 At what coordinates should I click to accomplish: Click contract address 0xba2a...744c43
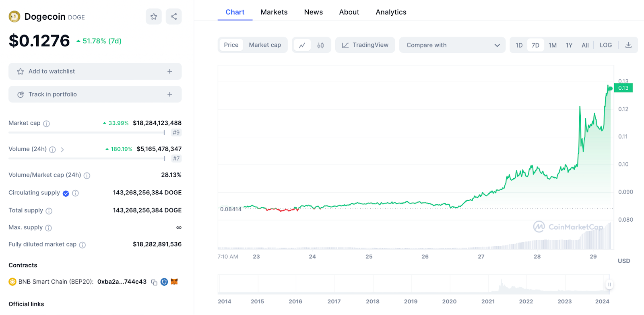(x=122, y=282)
